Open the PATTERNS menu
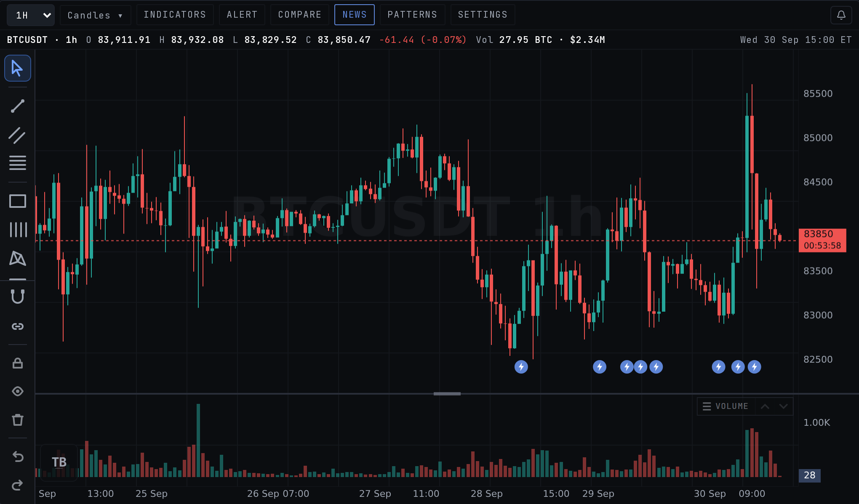Screen dimensions: 859x504 point(412,15)
